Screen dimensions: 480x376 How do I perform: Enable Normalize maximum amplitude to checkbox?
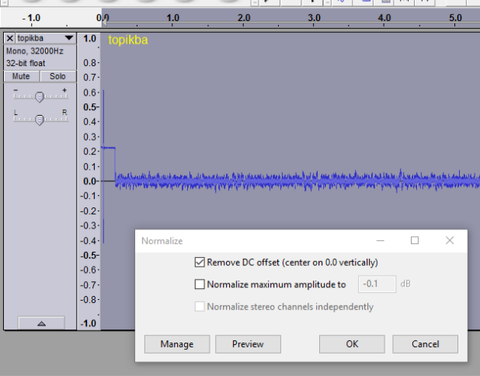pos(199,284)
